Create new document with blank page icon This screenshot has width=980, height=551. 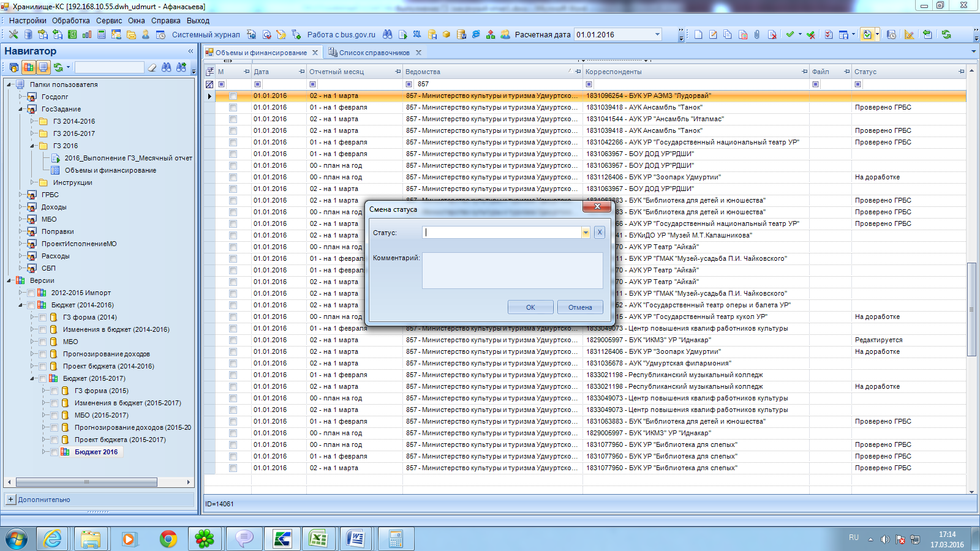[x=698, y=34]
